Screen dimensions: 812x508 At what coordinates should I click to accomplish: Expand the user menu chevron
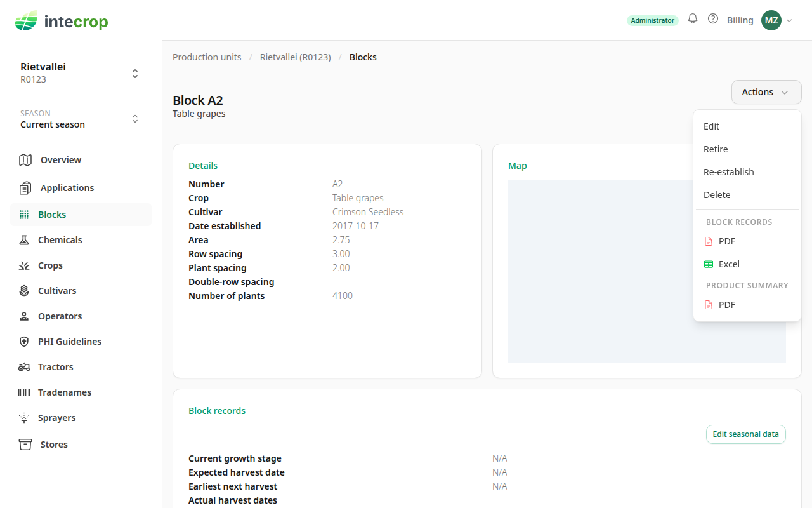789,20
